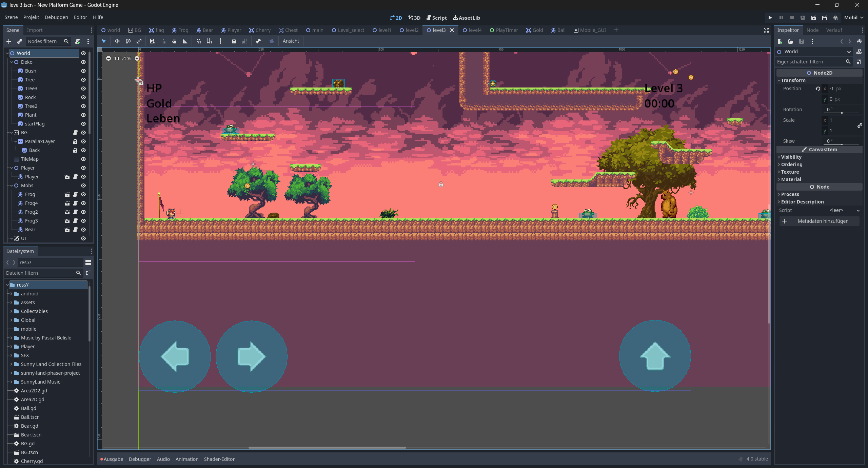868x468 pixels.
Task: Click the zoom in plus icon
Action: 137,58
